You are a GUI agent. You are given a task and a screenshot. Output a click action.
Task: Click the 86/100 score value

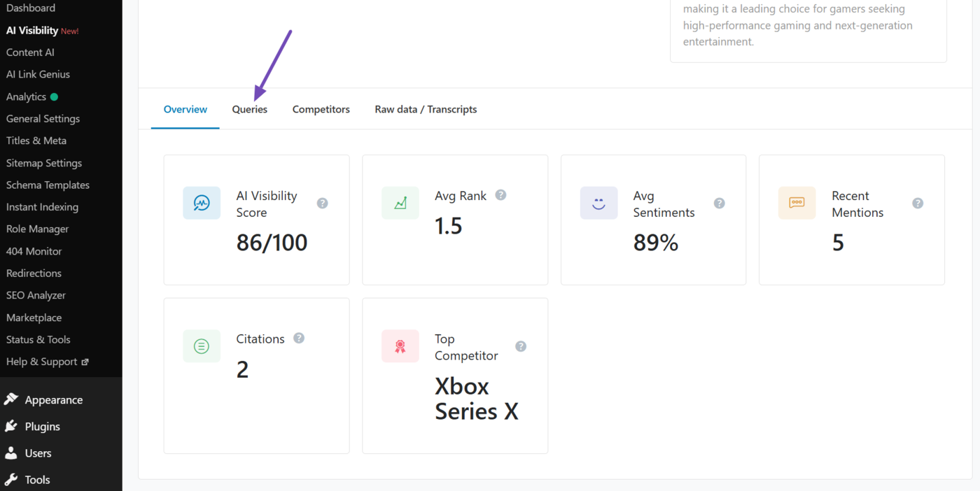pos(272,243)
